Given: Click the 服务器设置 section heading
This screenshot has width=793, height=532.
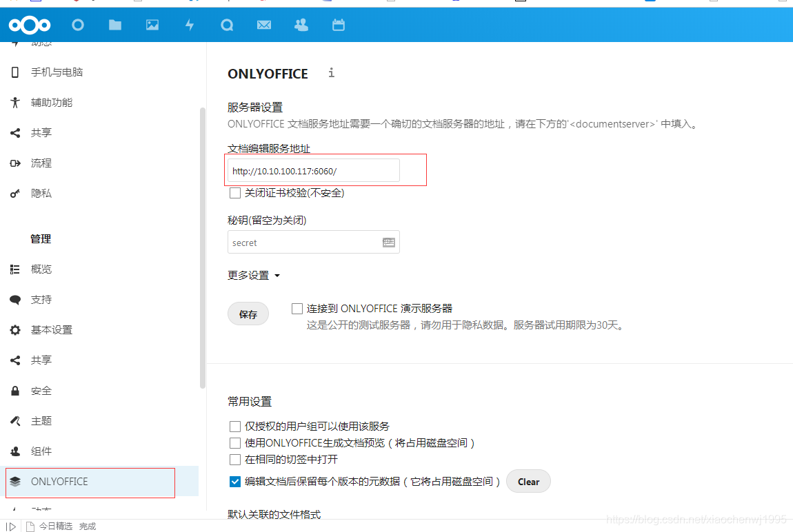Looking at the screenshot, I should pyautogui.click(x=255, y=107).
